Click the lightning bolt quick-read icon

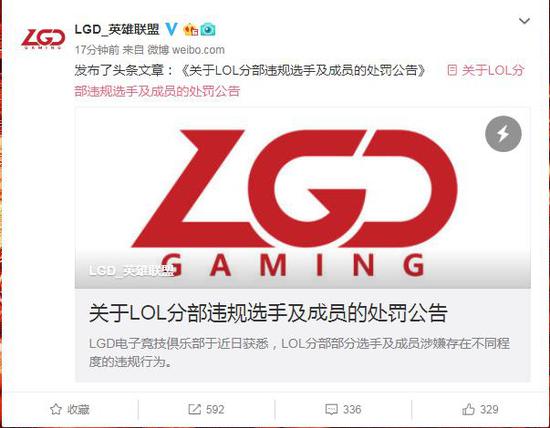point(503,134)
